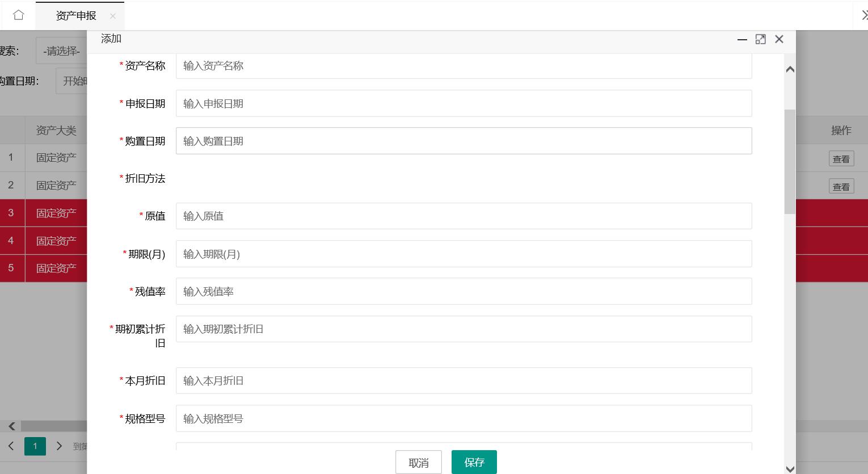Viewport: 868px width, 474px height.
Task: Select page 1 in pagination
Action: point(35,446)
